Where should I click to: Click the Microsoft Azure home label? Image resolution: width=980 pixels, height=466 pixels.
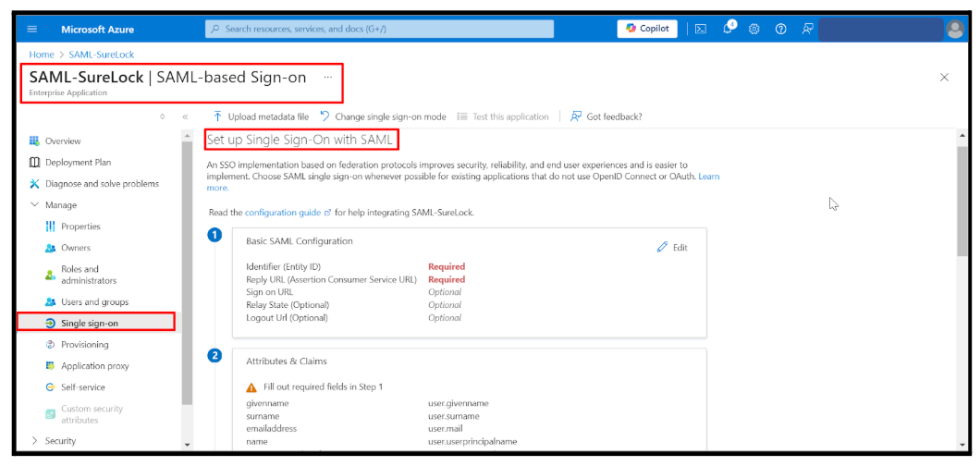(97, 30)
